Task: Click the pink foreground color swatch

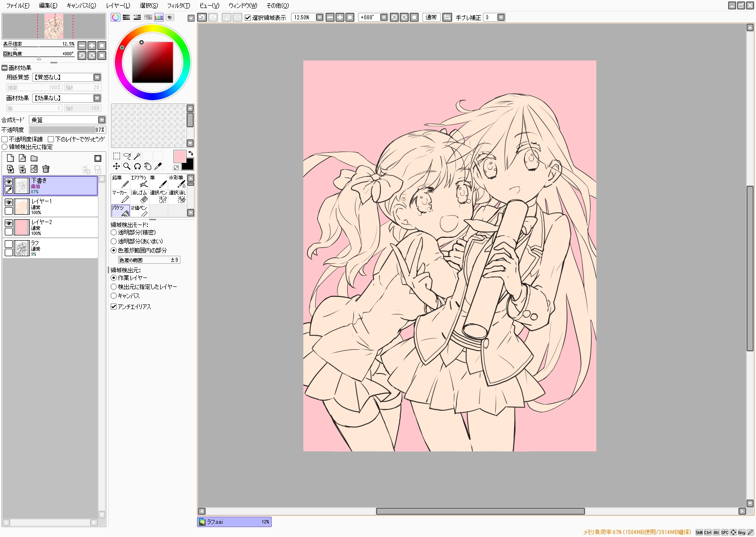Action: [180, 156]
